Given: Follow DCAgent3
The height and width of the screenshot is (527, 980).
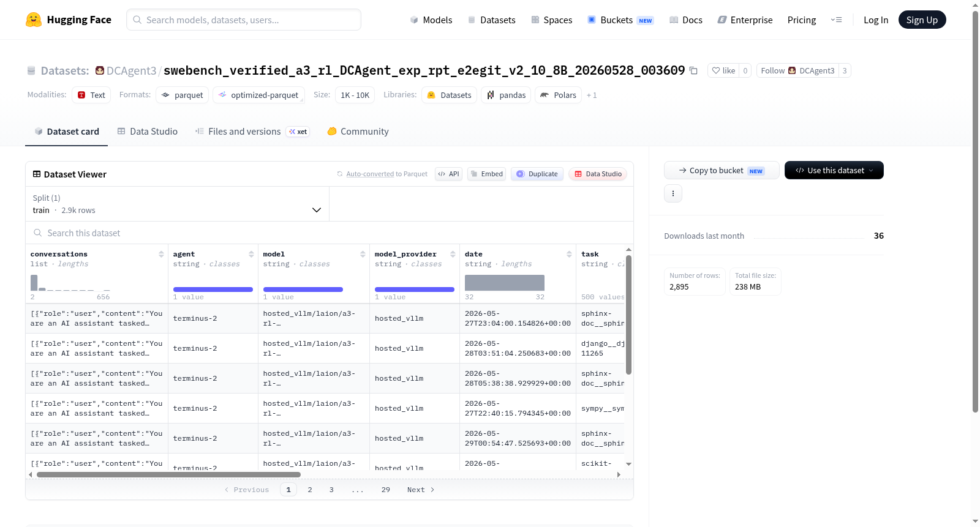Looking at the screenshot, I should (x=797, y=70).
